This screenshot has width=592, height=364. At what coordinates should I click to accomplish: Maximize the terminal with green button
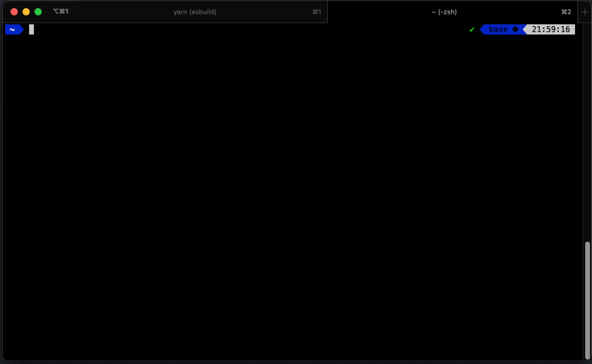coord(38,12)
